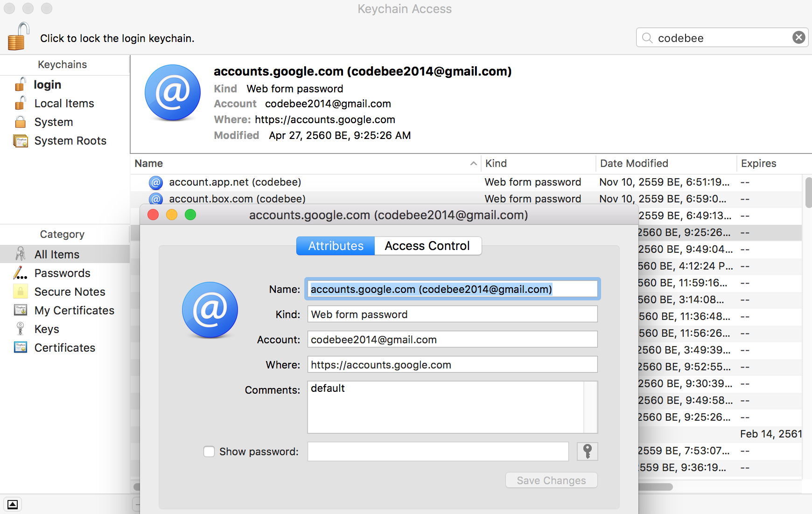Image resolution: width=812 pixels, height=514 pixels.
Task: Click the Kind field showing Web form password
Action: 452,314
